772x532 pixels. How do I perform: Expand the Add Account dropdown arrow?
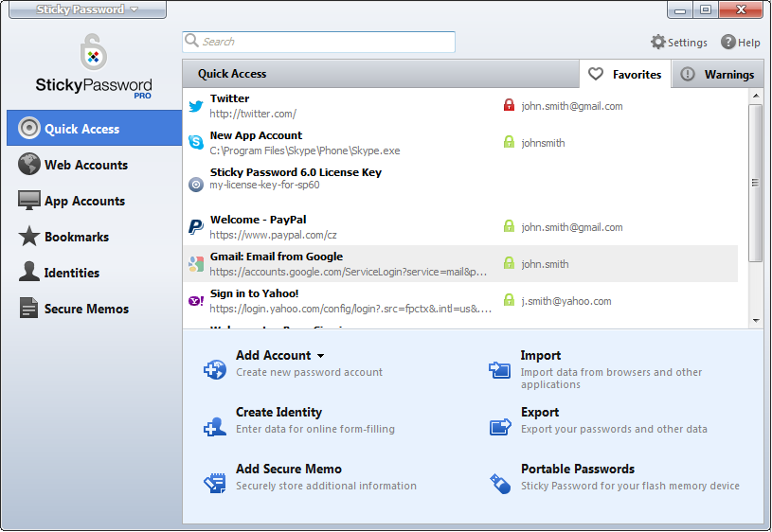click(x=321, y=356)
